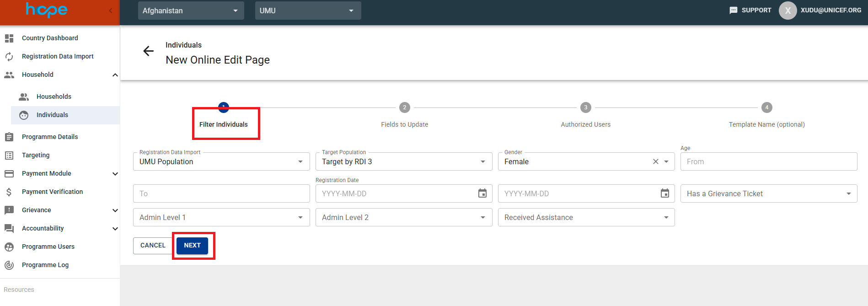Screen dimensions: 868x306
Task: Click the Country Dashboard icon
Action: 9,38
